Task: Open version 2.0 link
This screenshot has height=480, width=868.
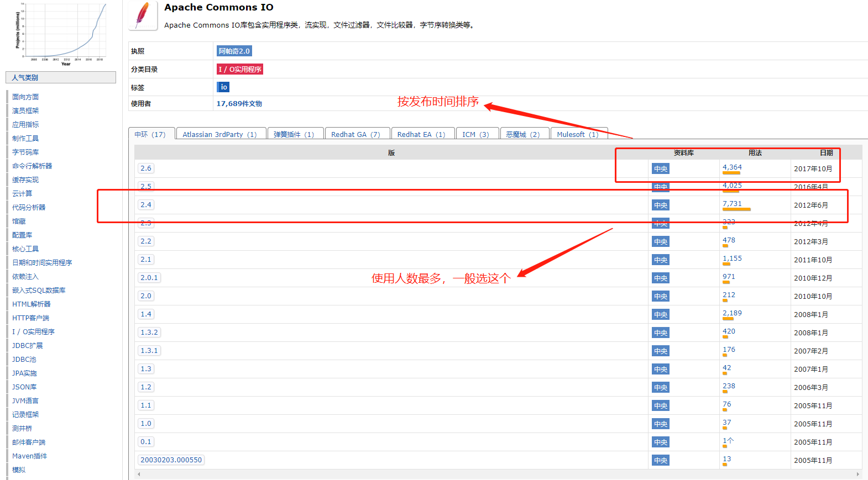Action: [146, 296]
